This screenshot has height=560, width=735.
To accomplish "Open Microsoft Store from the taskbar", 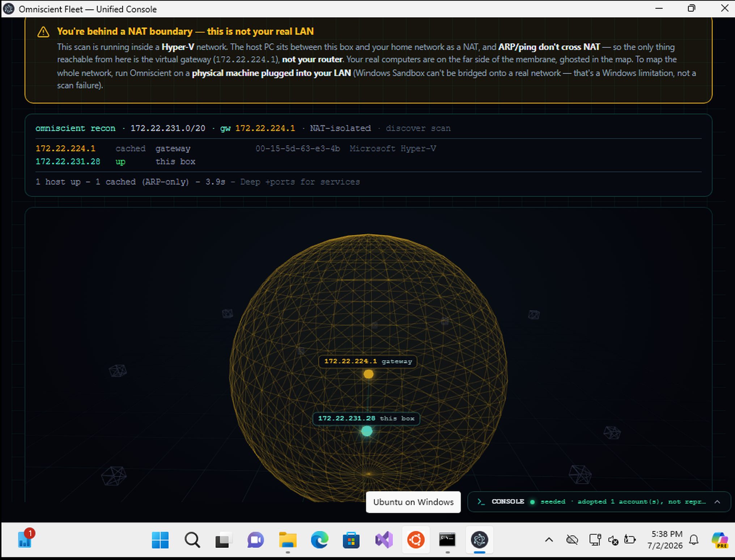I will click(x=351, y=540).
